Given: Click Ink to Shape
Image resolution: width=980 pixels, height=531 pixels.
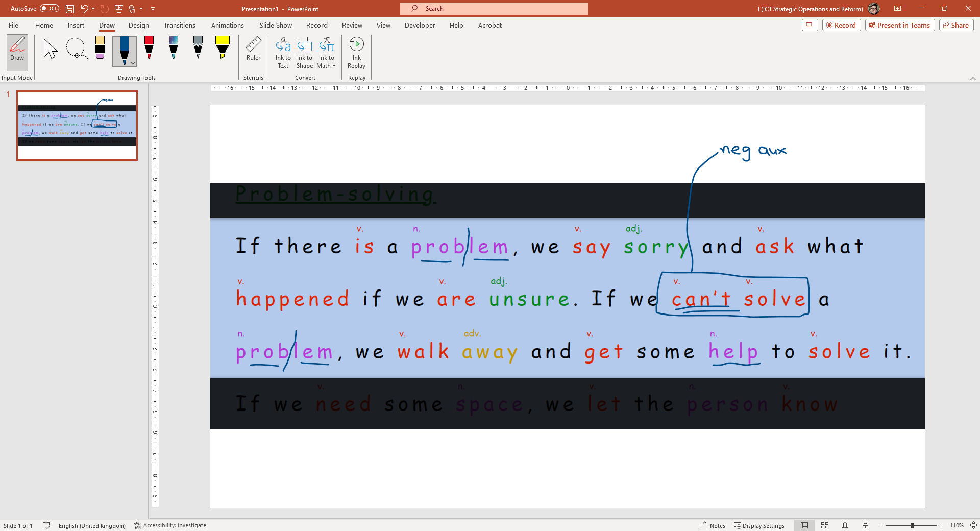Looking at the screenshot, I should click(305, 53).
